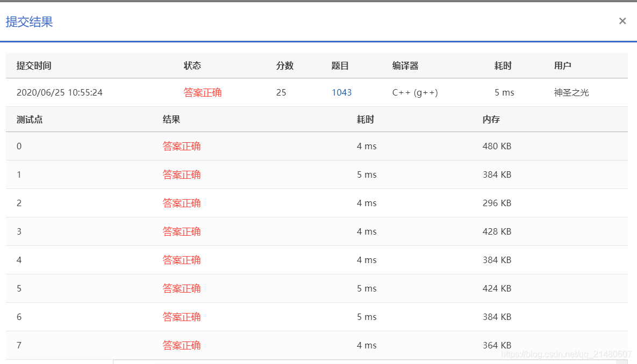Select test point 3 number
This screenshot has height=364, width=637.
pyautogui.click(x=19, y=231)
